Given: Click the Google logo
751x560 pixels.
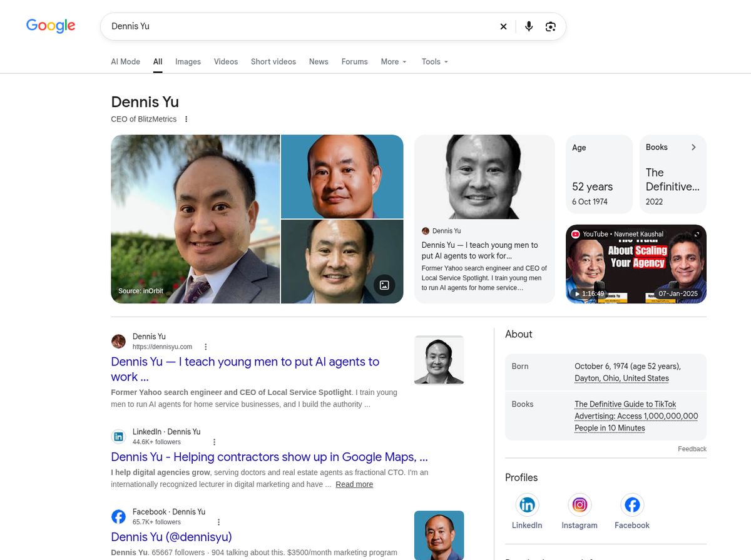Looking at the screenshot, I should click(x=51, y=26).
